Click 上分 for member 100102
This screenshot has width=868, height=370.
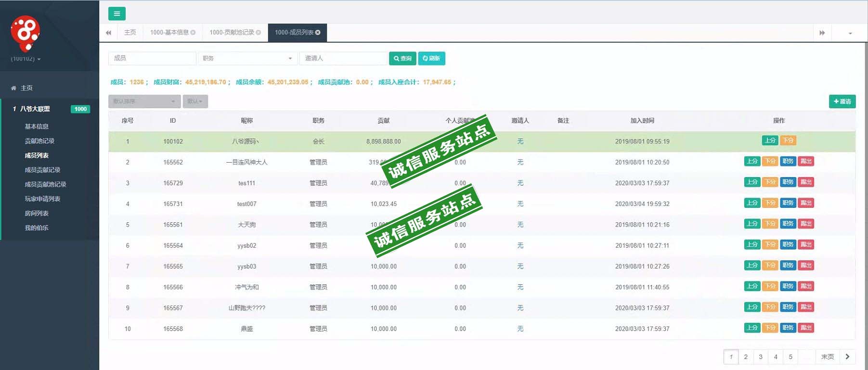point(770,140)
